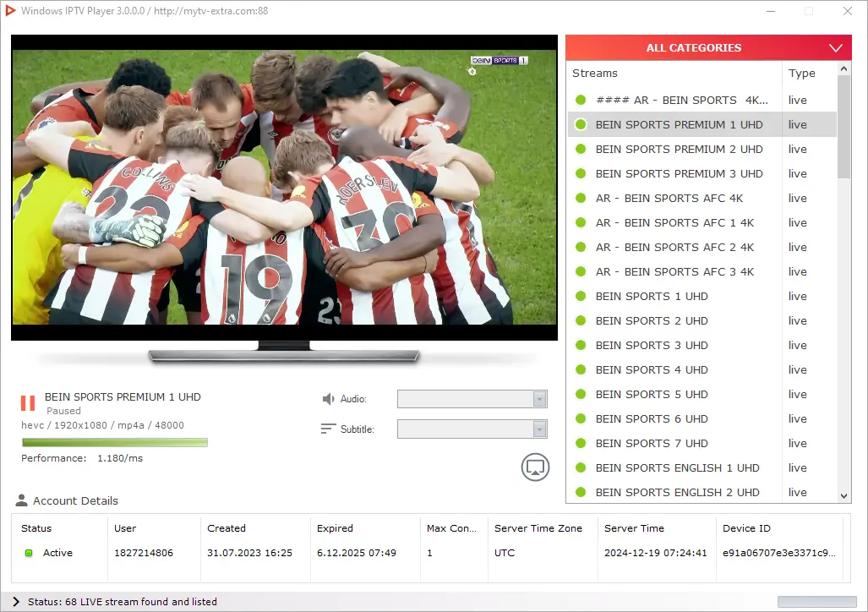Click the server time 2024-12-19 07:24:41
The height and width of the screenshot is (612, 868).
pyautogui.click(x=655, y=553)
